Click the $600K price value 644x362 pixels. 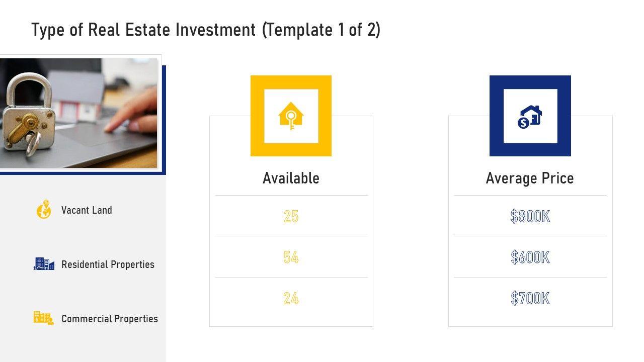530,257
